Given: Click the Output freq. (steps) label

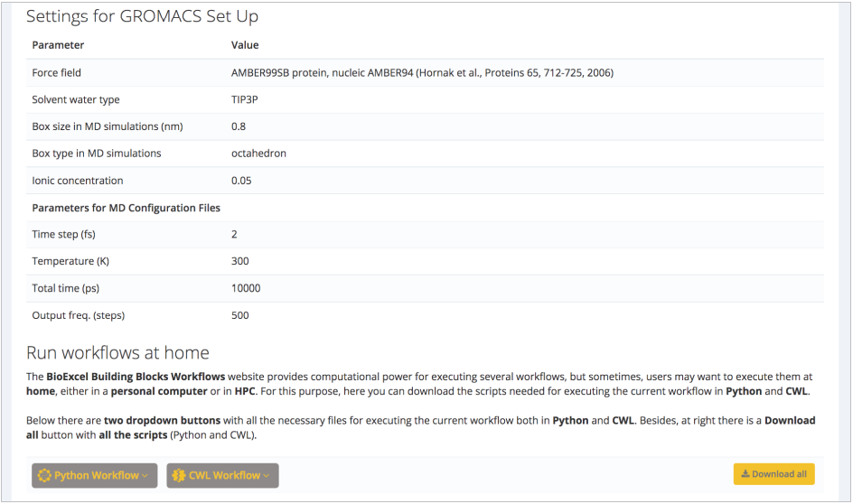Looking at the screenshot, I should 78,315.
